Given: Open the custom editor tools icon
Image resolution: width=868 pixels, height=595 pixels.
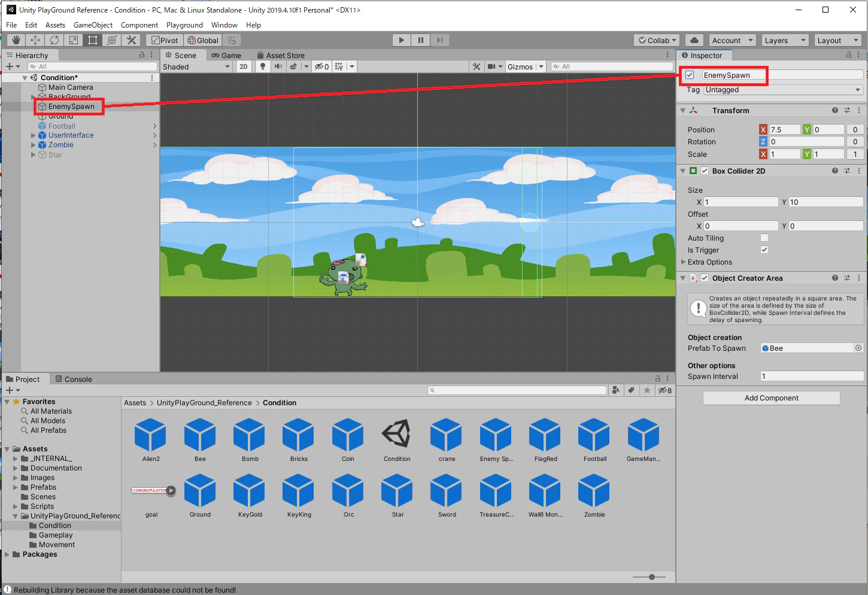Looking at the screenshot, I should (x=131, y=40).
